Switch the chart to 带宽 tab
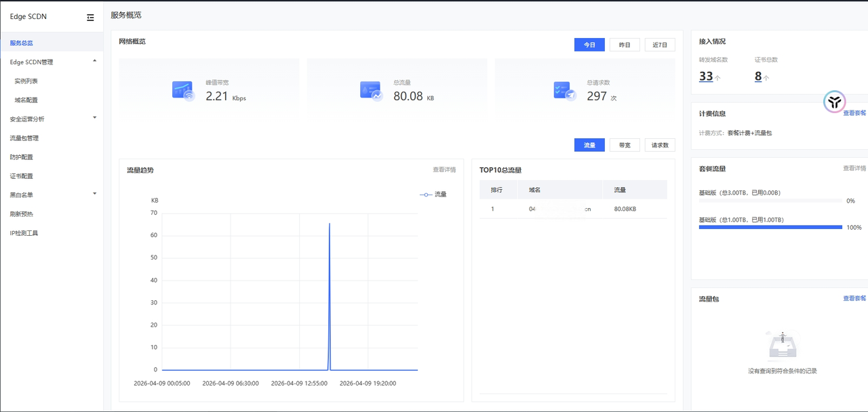This screenshot has height=412, width=868. click(x=625, y=145)
